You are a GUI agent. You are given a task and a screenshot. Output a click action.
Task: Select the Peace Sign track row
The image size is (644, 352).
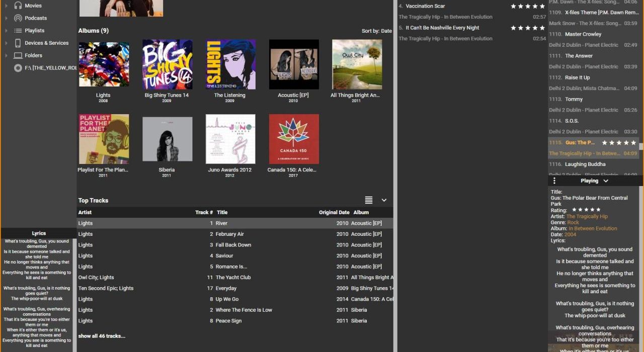tap(235, 321)
